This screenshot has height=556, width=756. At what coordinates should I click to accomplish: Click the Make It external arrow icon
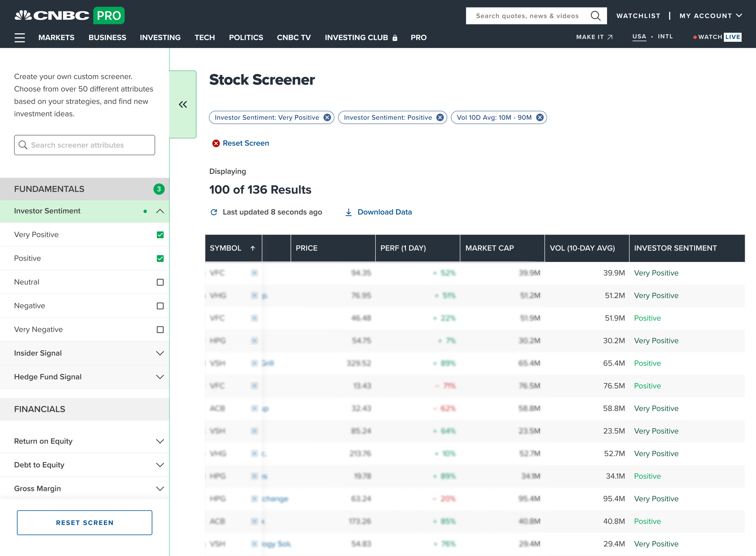click(x=610, y=37)
